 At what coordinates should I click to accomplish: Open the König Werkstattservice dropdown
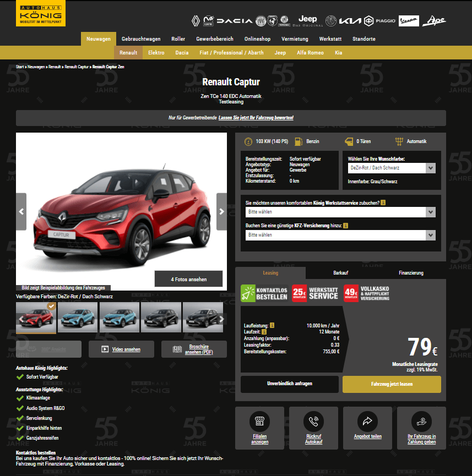[x=340, y=212]
